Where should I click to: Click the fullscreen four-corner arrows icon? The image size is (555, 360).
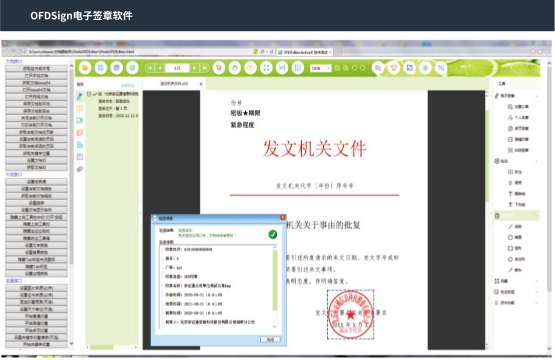tap(266, 68)
